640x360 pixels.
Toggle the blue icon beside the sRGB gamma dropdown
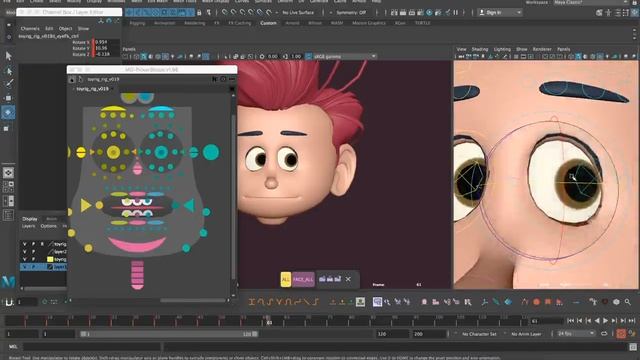[x=309, y=56]
